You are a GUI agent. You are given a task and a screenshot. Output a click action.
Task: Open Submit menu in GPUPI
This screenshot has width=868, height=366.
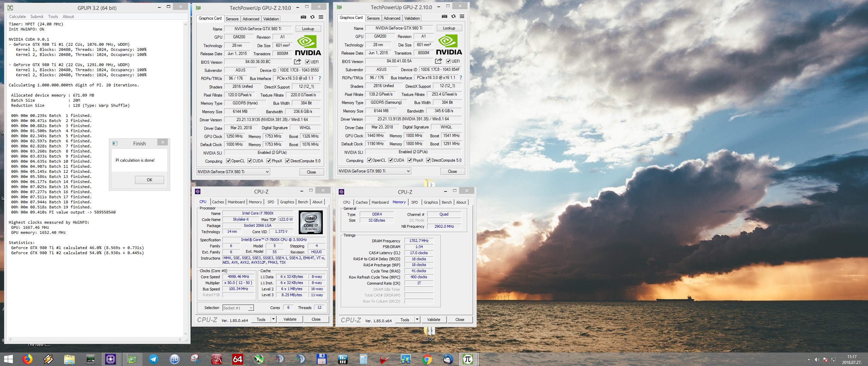coord(37,16)
